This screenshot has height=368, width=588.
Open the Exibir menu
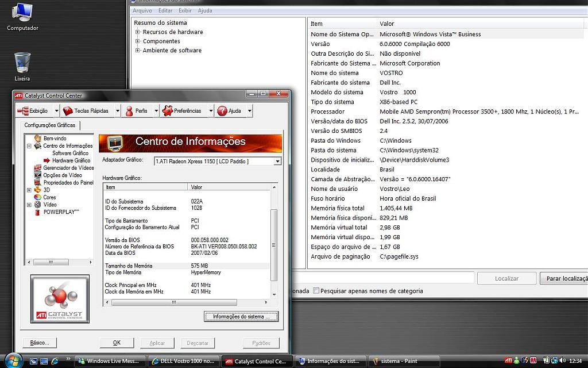[185, 10]
